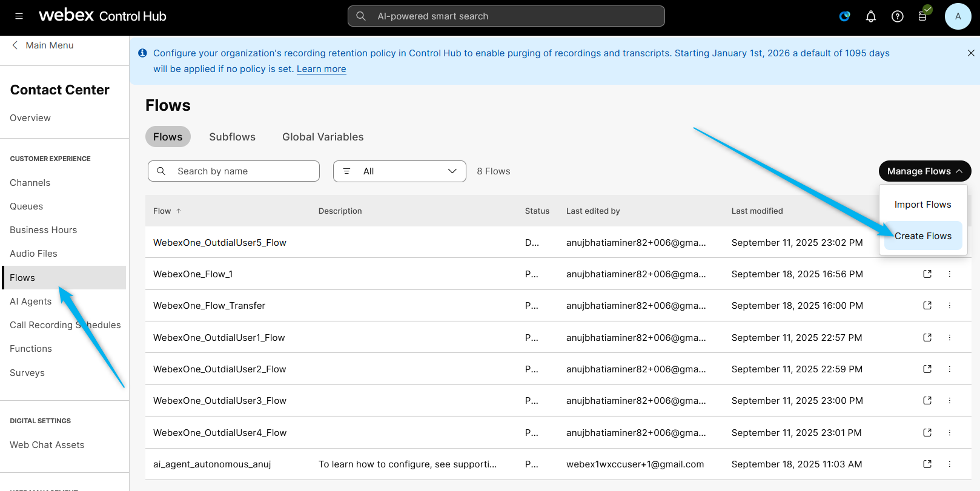Click open icon for ai_agent_autonomous_anuj flow
Viewport: 980px width, 491px height.
click(x=927, y=464)
